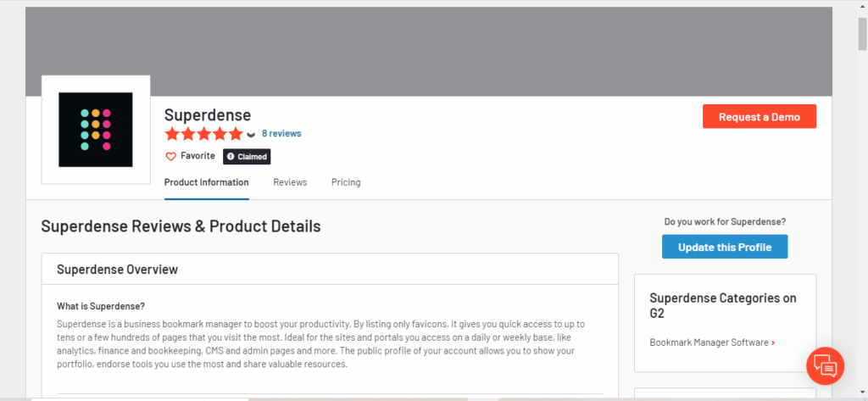Switch to the Reviews tab
Image resolution: width=868 pixels, height=401 pixels.
point(290,182)
